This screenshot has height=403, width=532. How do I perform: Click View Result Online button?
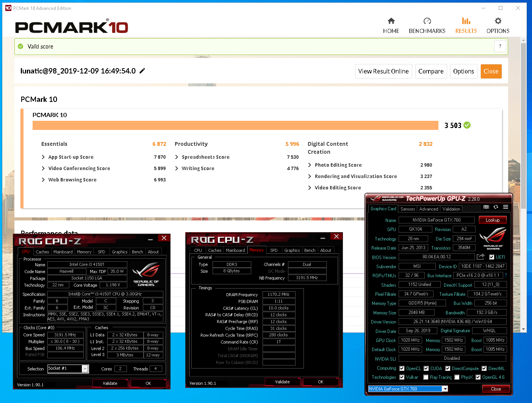pos(383,71)
